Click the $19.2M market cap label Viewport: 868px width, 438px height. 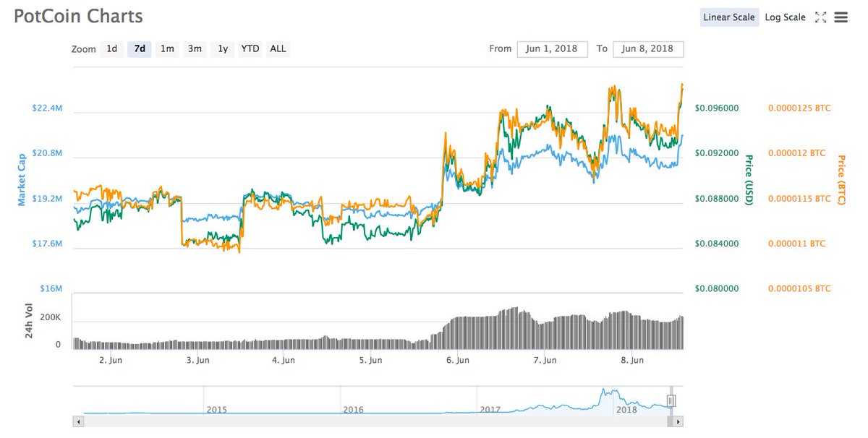(x=47, y=199)
